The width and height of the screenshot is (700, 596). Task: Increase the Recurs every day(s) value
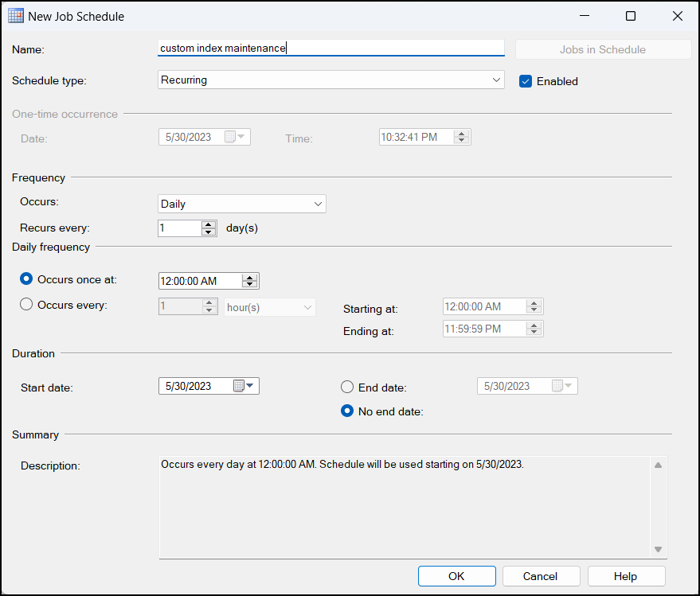click(209, 224)
